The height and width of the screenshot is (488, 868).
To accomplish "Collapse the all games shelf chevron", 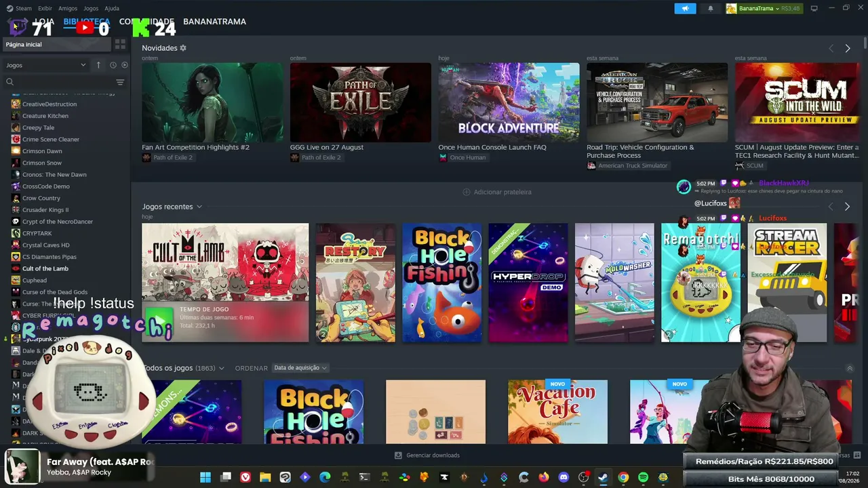I will pos(850,368).
